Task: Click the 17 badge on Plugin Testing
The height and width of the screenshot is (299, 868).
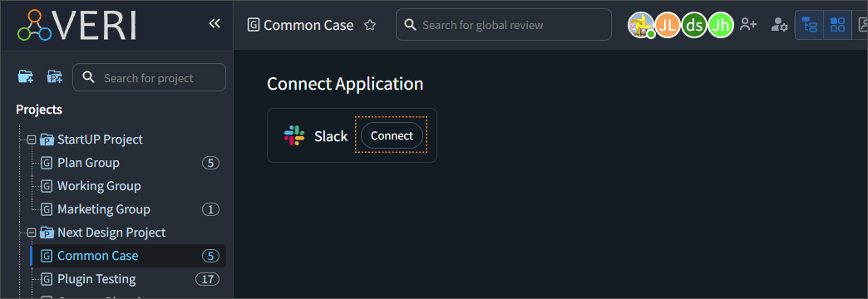Action: click(208, 279)
